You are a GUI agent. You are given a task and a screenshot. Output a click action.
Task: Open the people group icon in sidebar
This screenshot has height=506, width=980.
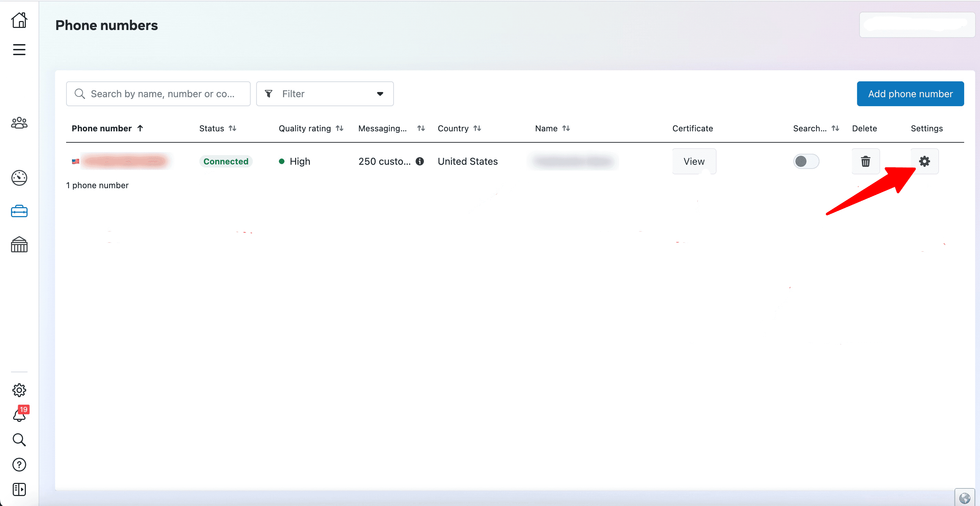pyautogui.click(x=19, y=123)
